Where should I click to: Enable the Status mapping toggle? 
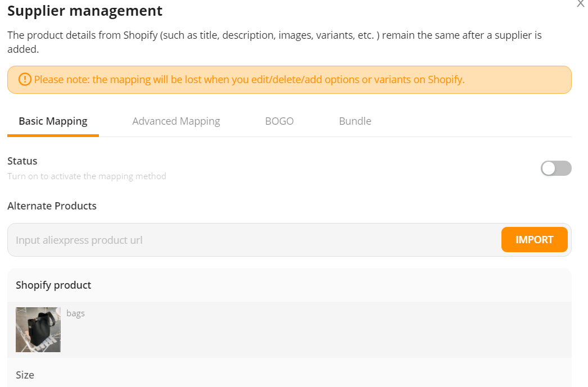coord(556,168)
